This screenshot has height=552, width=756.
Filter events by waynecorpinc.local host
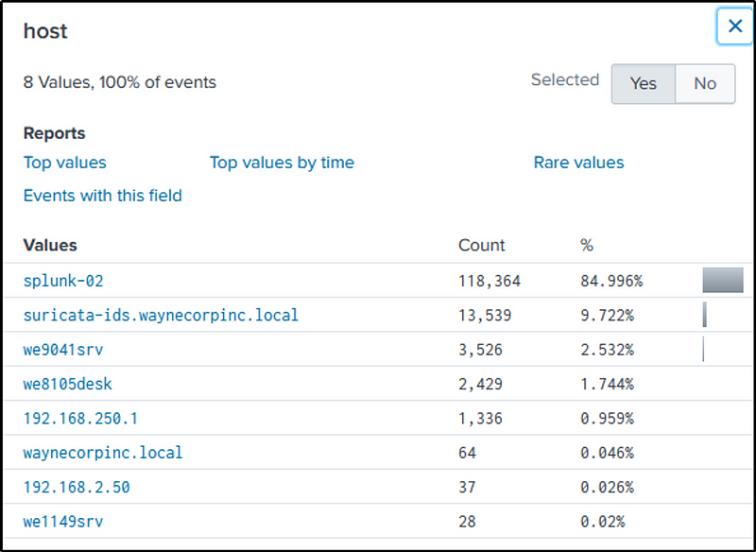point(103,453)
